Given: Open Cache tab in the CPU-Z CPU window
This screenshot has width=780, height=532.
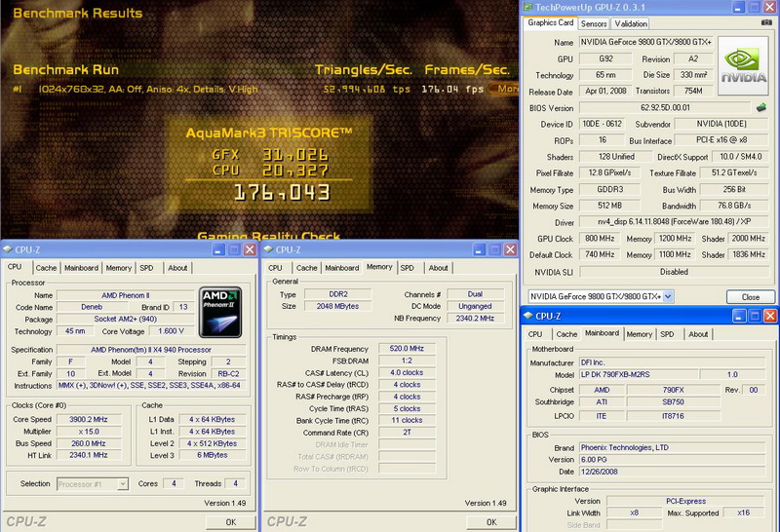Looking at the screenshot, I should [46, 268].
